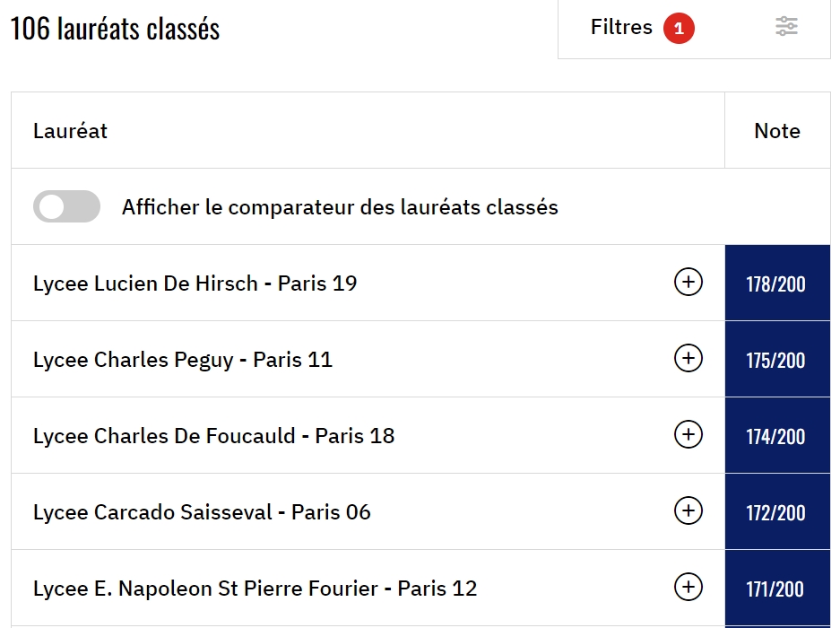Expand Lycee Charles Peguy plus icon
Screen dimensions: 840x628
tap(688, 359)
